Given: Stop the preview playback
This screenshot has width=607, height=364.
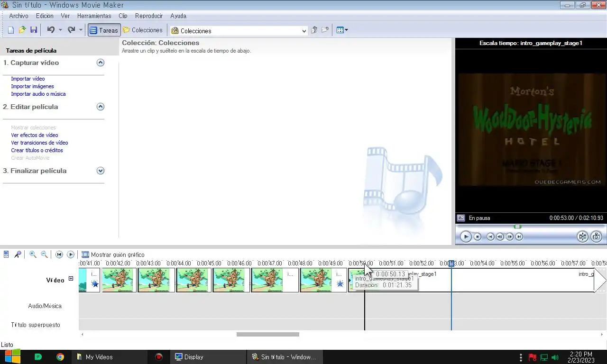Looking at the screenshot, I should tap(478, 237).
